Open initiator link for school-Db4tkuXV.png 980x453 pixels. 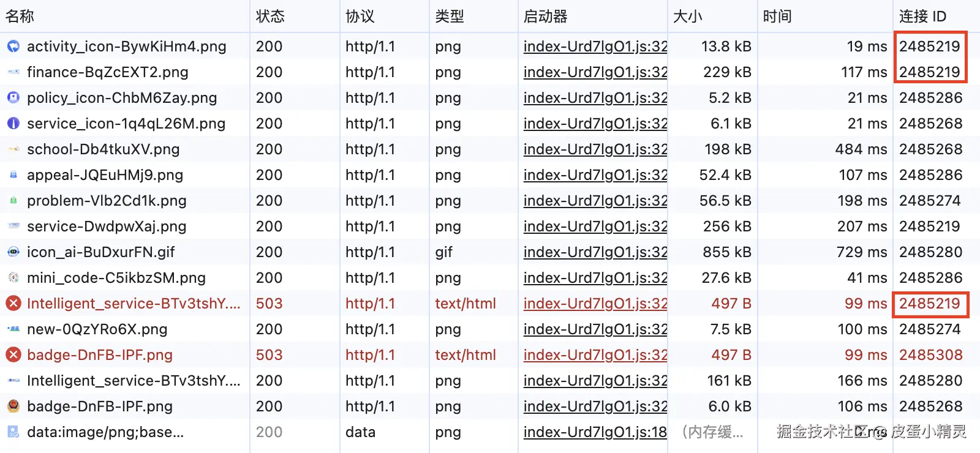point(595,149)
